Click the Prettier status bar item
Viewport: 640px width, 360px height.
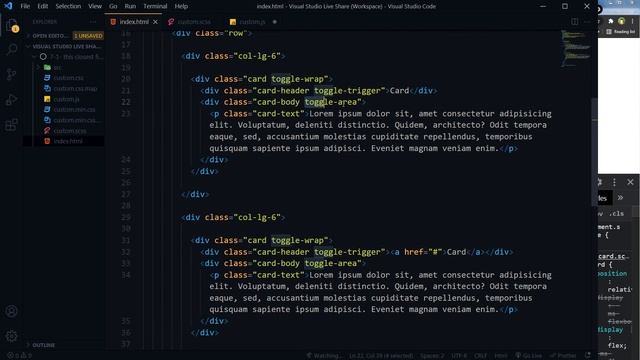(x=562, y=356)
